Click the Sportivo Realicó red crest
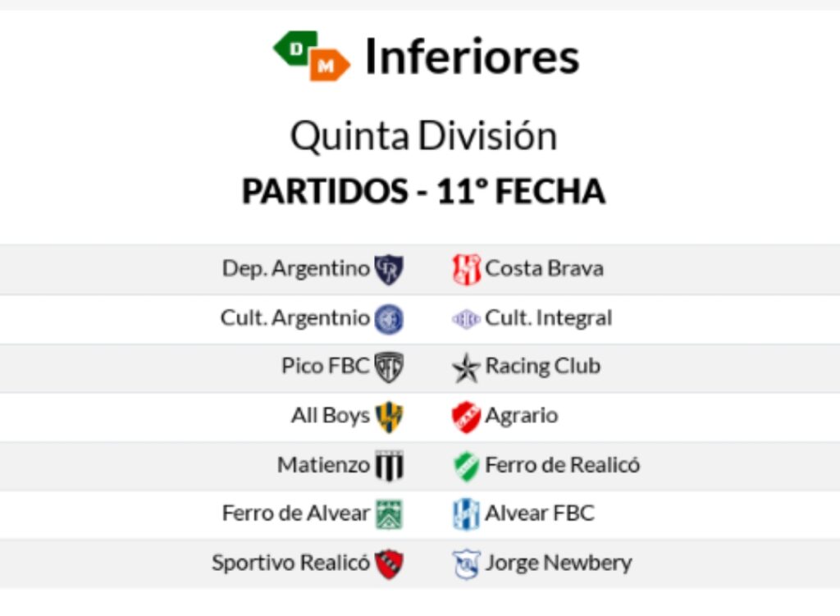Image resolution: width=840 pixels, height=616 pixels. (388, 564)
